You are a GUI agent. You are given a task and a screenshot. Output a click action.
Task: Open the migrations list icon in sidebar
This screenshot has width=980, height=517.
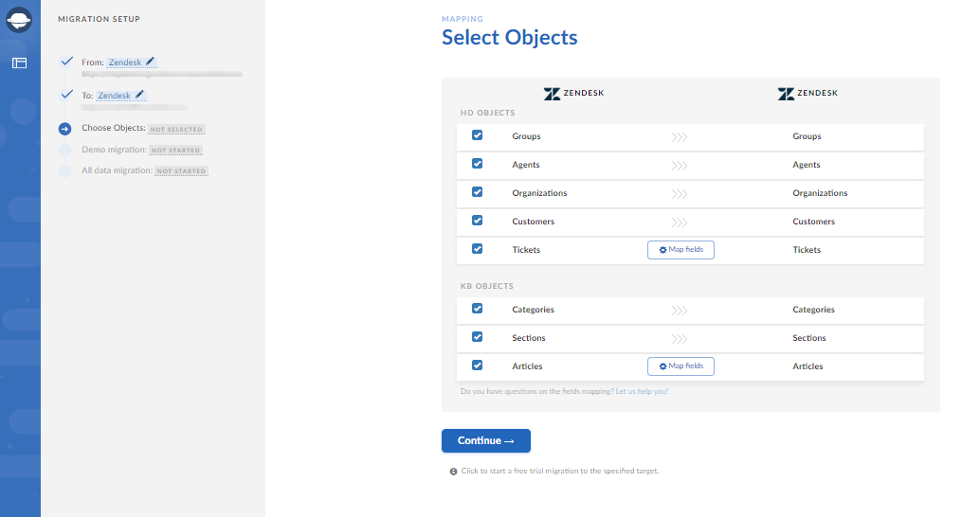pos(19,63)
